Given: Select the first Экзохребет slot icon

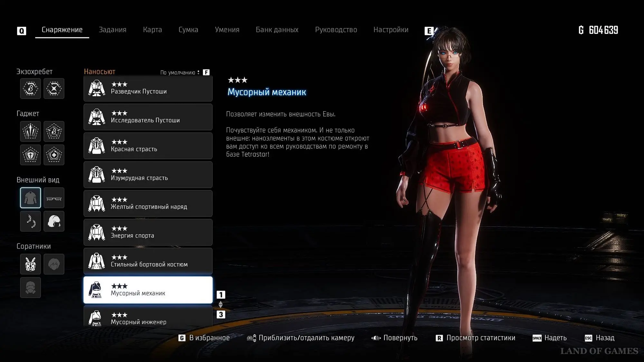Looking at the screenshot, I should point(31,88).
